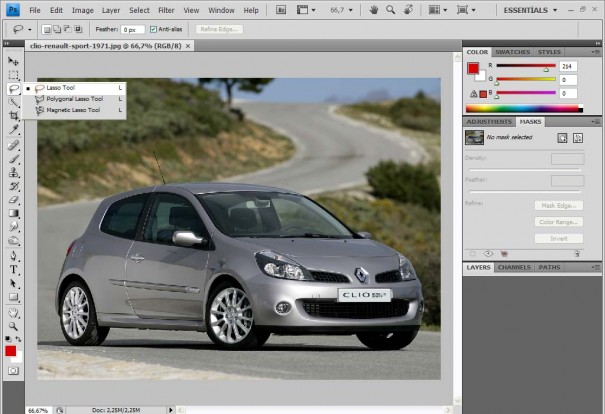Image resolution: width=605 pixels, height=414 pixels.
Task: Click the R value field
Action: 568,66
